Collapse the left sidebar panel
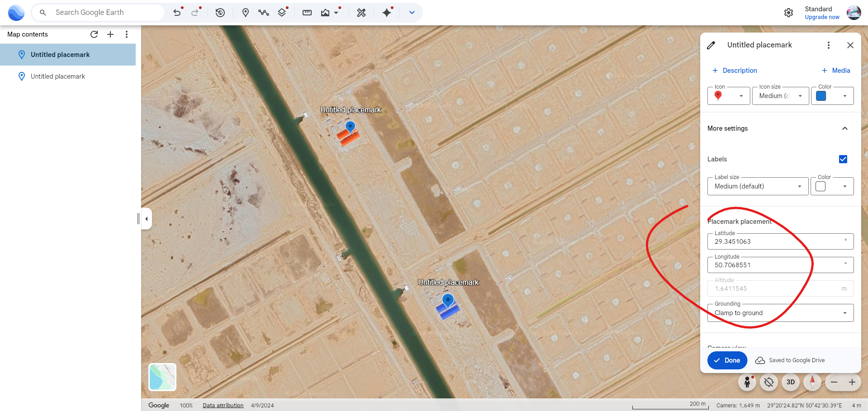868x411 pixels. [x=146, y=219]
